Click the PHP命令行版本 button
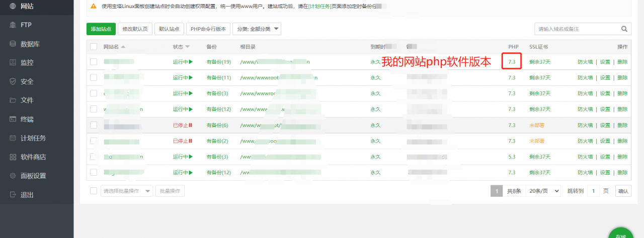 coord(208,29)
